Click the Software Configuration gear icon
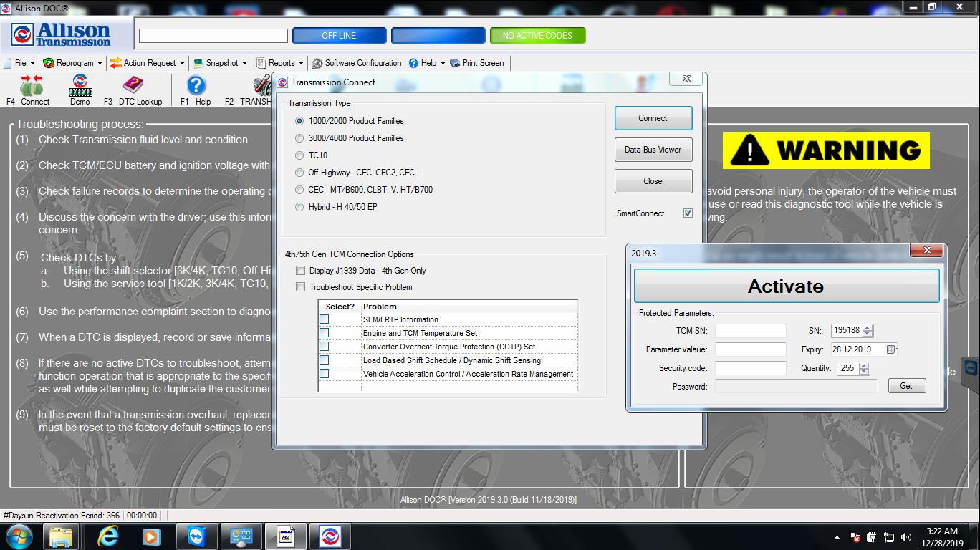Viewport: 980px width, 550px height. [x=318, y=63]
